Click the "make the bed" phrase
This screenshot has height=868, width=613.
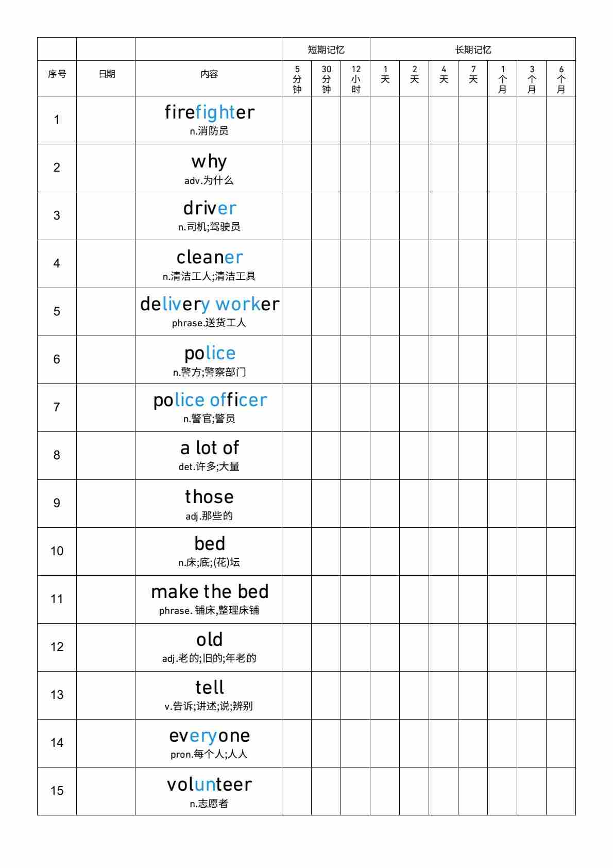click(209, 592)
